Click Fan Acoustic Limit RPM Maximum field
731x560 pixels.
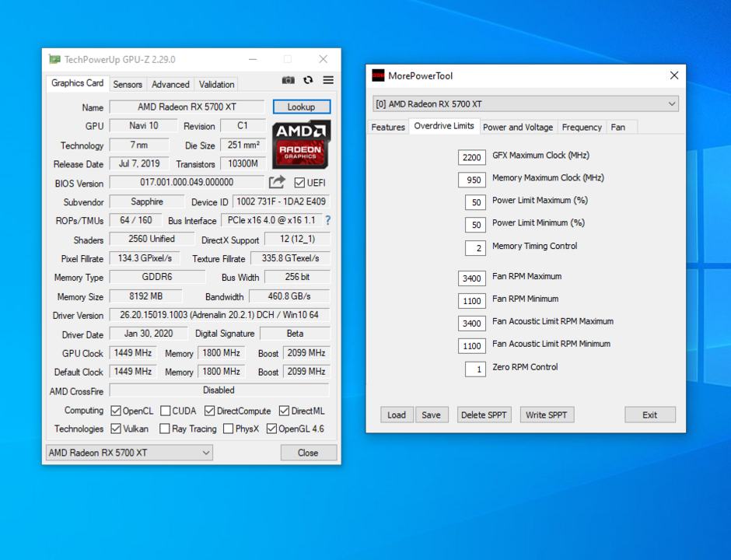(x=472, y=323)
